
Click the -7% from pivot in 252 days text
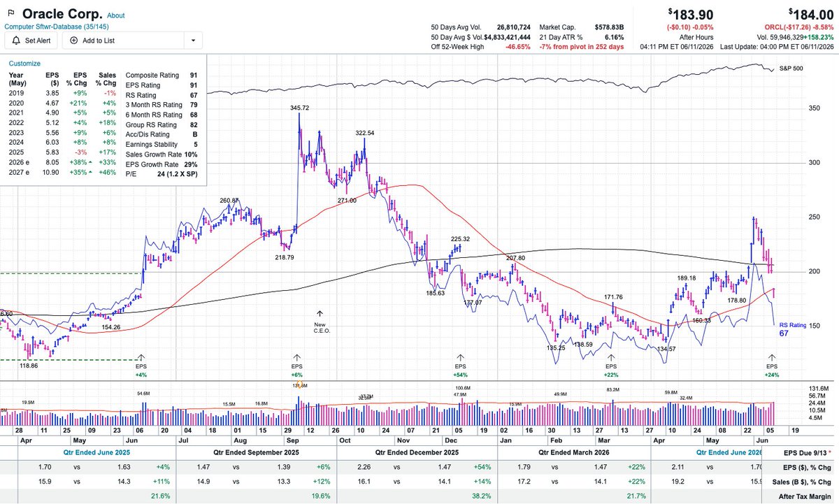pyautogui.click(x=583, y=46)
